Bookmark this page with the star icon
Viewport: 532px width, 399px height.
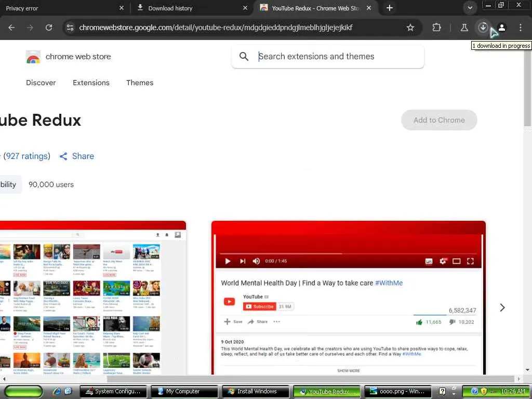pyautogui.click(x=410, y=28)
